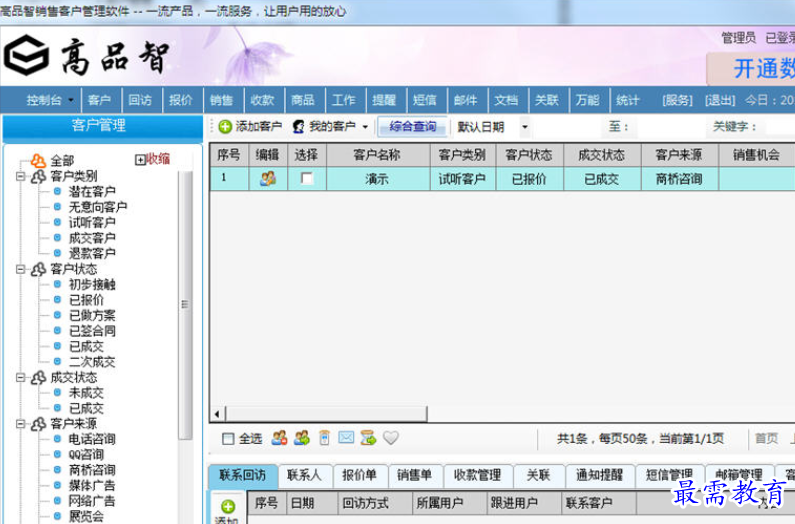
Task: Click 客户名称 column header
Action: (378, 155)
